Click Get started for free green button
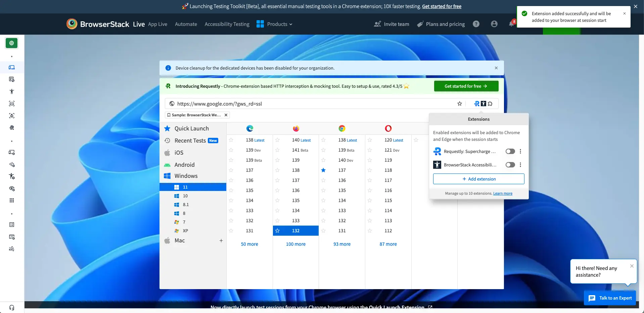This screenshot has height=313, width=644. 466,86
